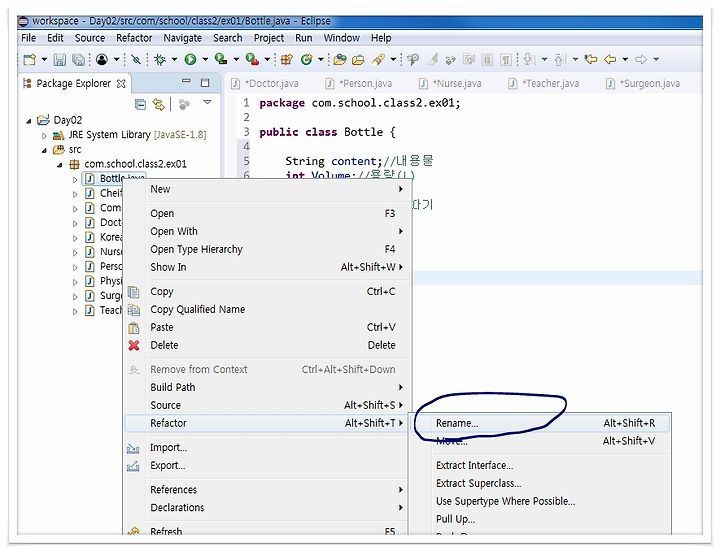The image size is (720, 551).
Task: Select Export... in context menu
Action: tap(267, 466)
